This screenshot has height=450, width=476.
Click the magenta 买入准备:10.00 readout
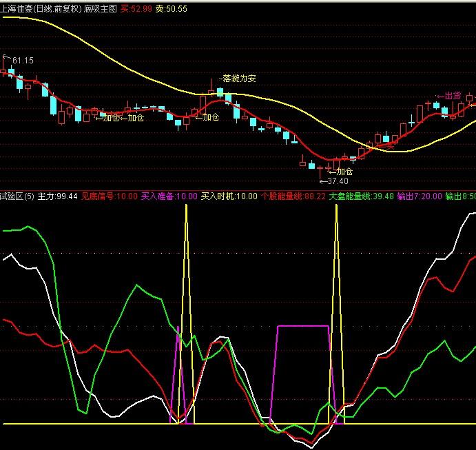pos(169,196)
